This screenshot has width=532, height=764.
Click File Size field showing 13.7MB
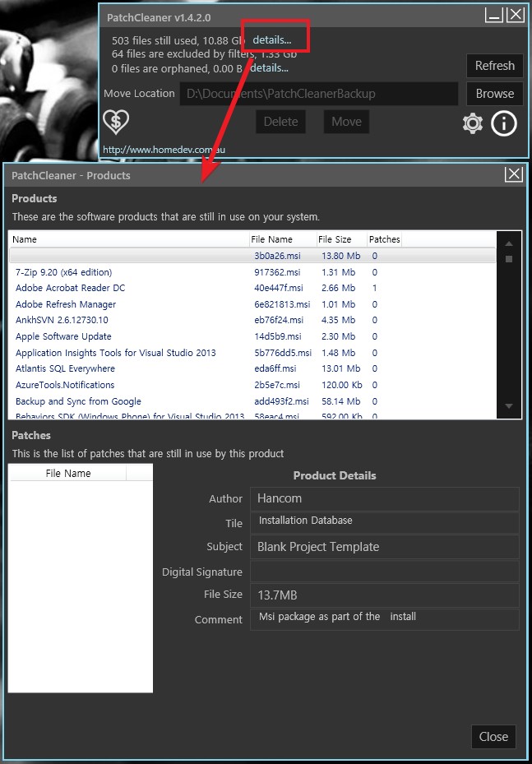[384, 595]
